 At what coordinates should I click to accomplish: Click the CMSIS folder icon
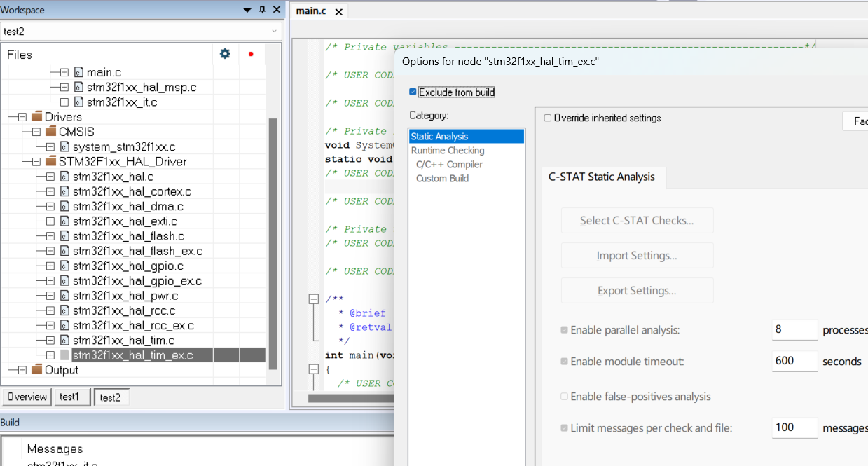[51, 132]
